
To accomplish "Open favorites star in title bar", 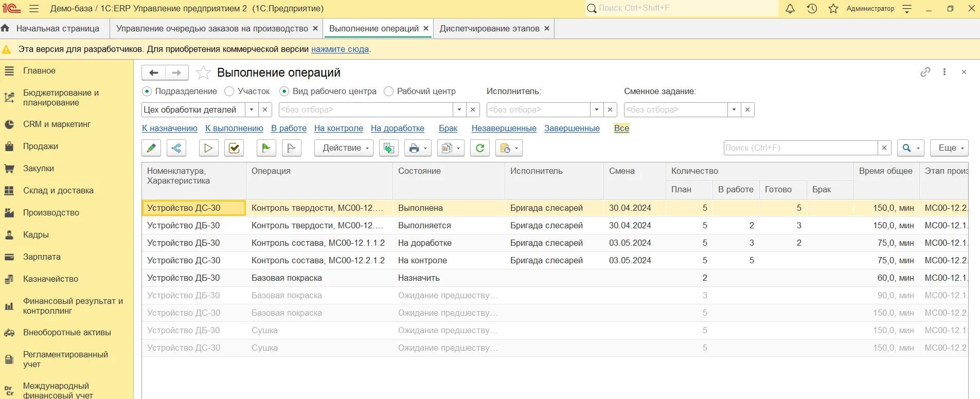I will point(833,9).
